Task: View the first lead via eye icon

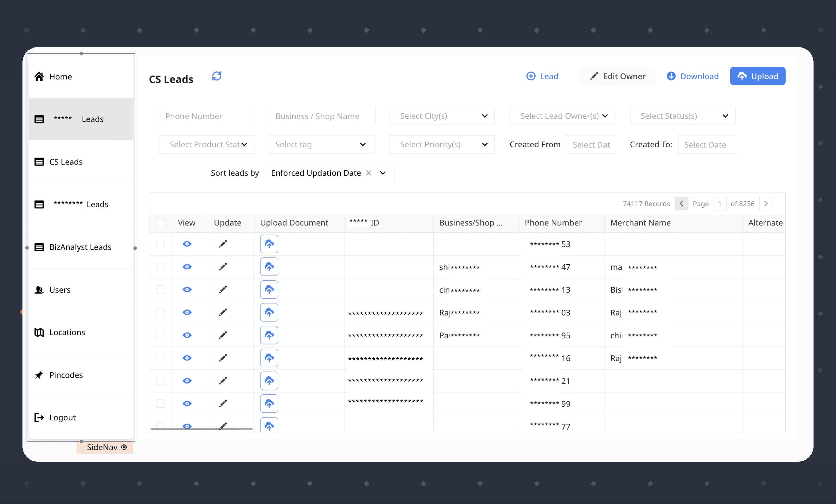Action: [x=187, y=244]
